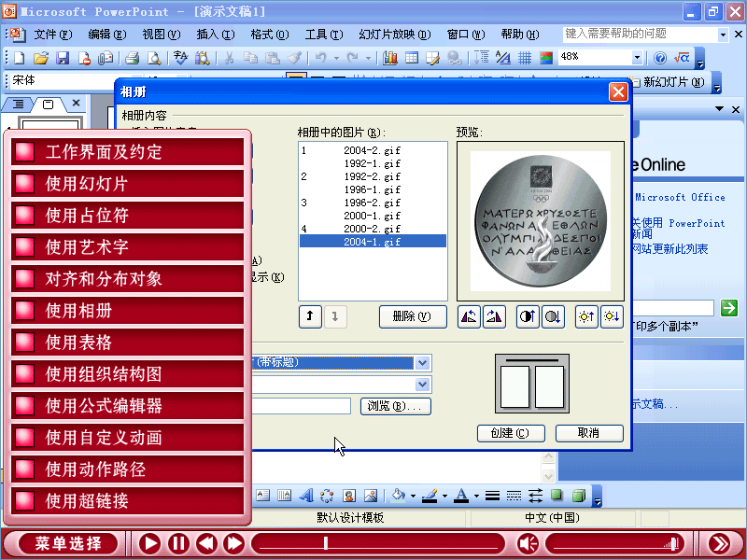Decrease brightness of the album picture
The width and height of the screenshot is (747, 560).
[x=611, y=316]
